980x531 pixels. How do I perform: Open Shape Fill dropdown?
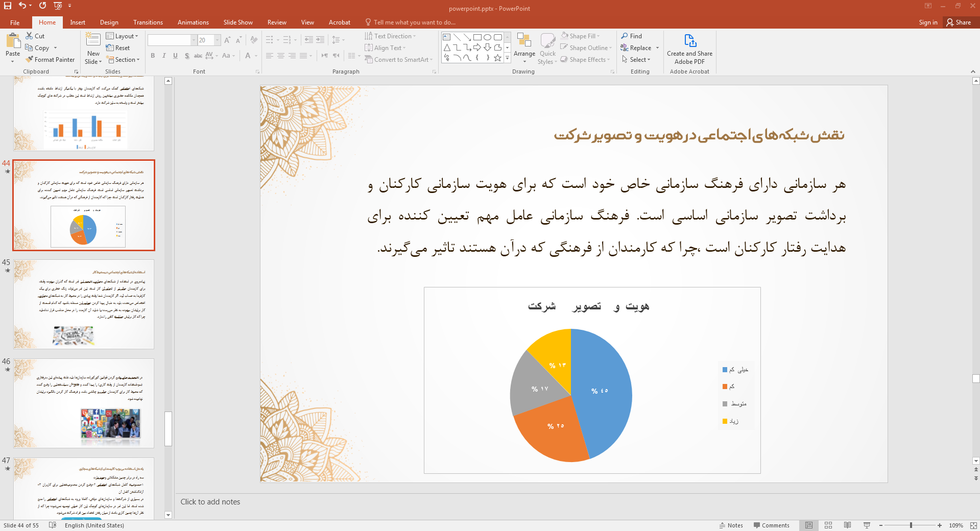tap(581, 36)
